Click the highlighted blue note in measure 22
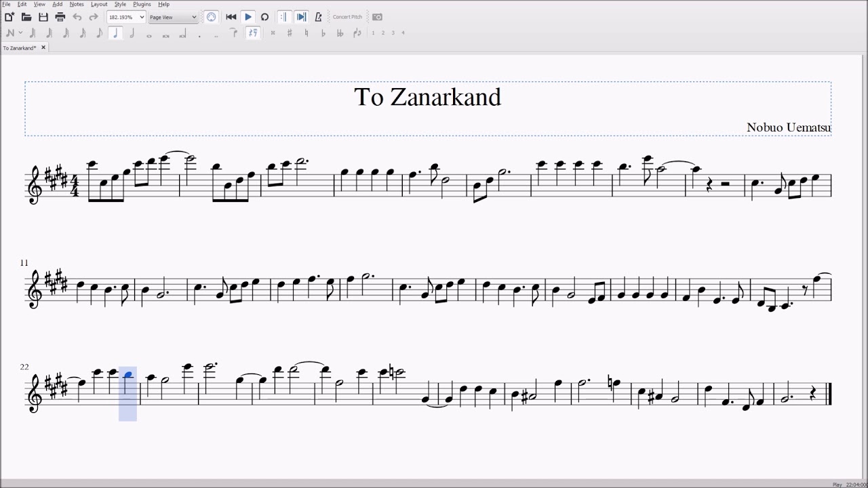The image size is (868, 488). coord(127,375)
